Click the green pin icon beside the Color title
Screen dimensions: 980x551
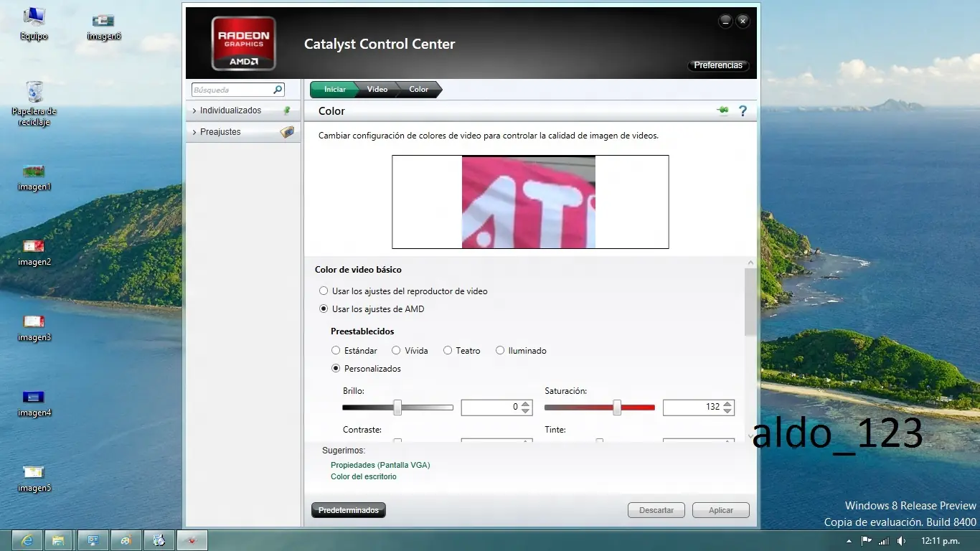click(x=722, y=110)
